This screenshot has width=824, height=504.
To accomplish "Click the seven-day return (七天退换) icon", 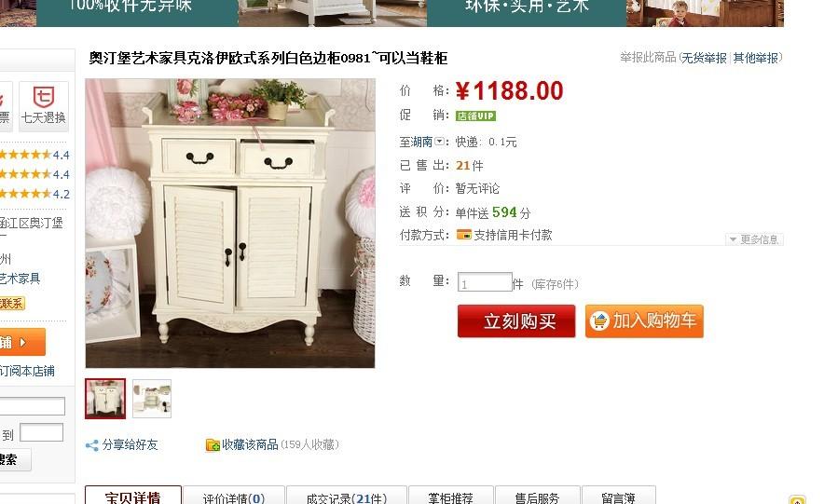I will [44, 97].
